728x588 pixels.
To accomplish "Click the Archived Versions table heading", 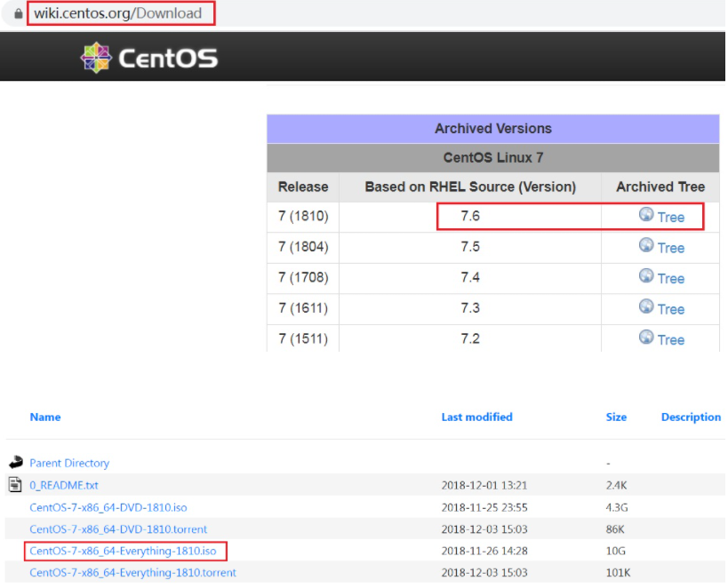I will pyautogui.click(x=493, y=129).
